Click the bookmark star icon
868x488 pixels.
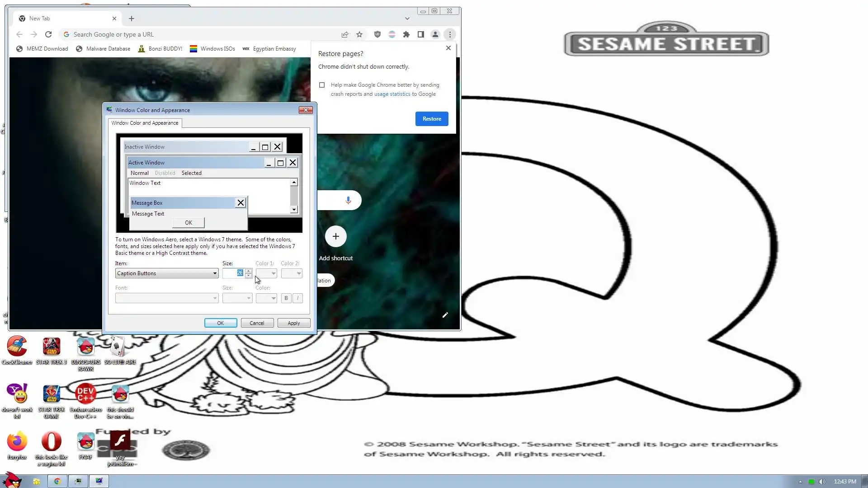359,34
